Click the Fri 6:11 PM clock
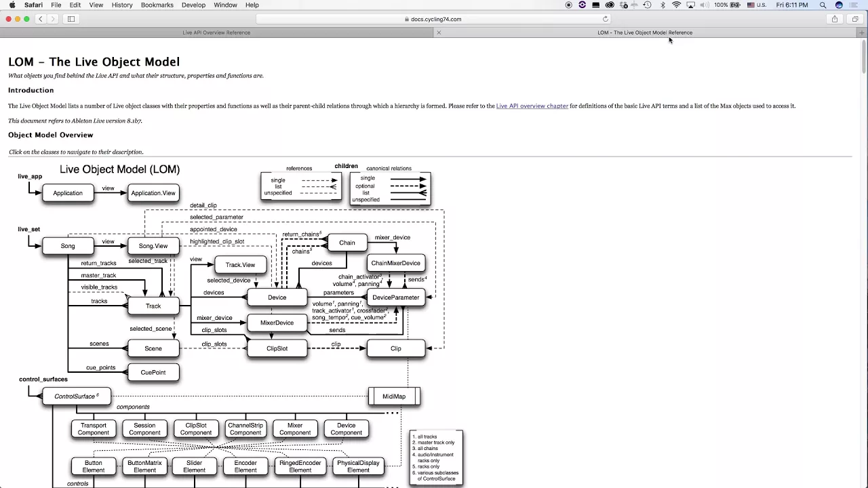The height and width of the screenshot is (488, 868). point(792,5)
